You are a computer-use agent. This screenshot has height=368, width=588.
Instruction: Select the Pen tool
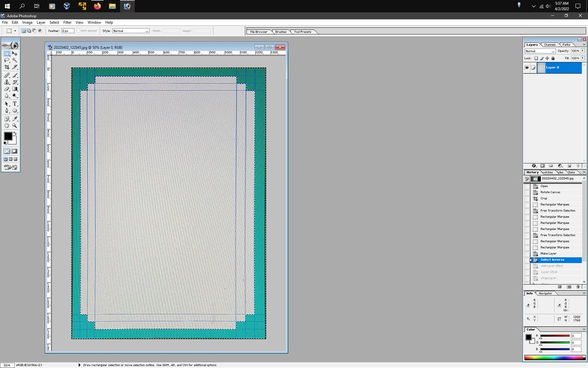click(6, 111)
